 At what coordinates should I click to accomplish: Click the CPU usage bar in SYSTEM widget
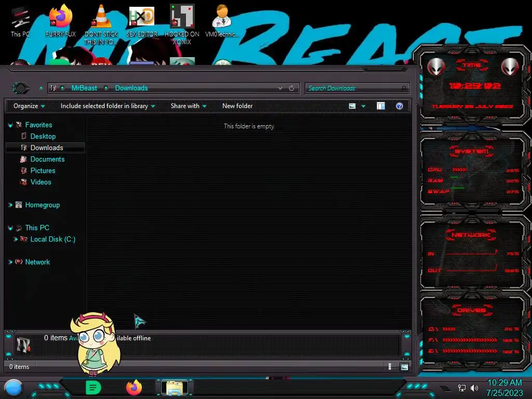click(459, 170)
